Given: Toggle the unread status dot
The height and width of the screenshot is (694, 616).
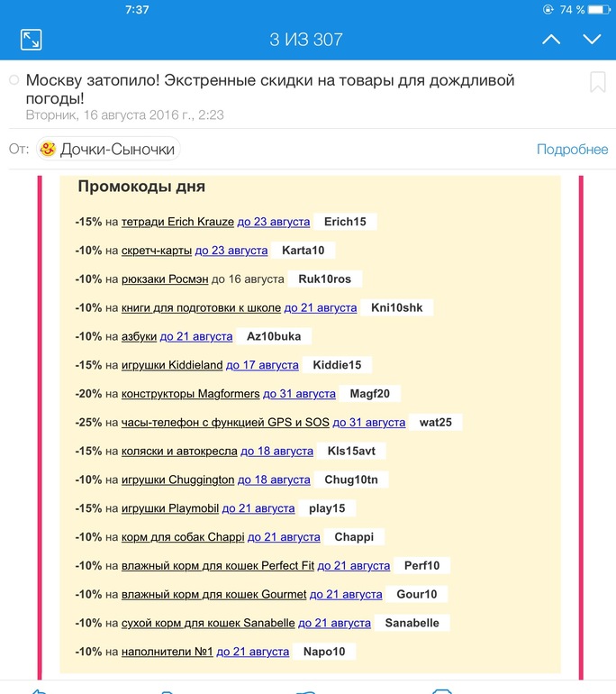Looking at the screenshot, I should (14, 81).
